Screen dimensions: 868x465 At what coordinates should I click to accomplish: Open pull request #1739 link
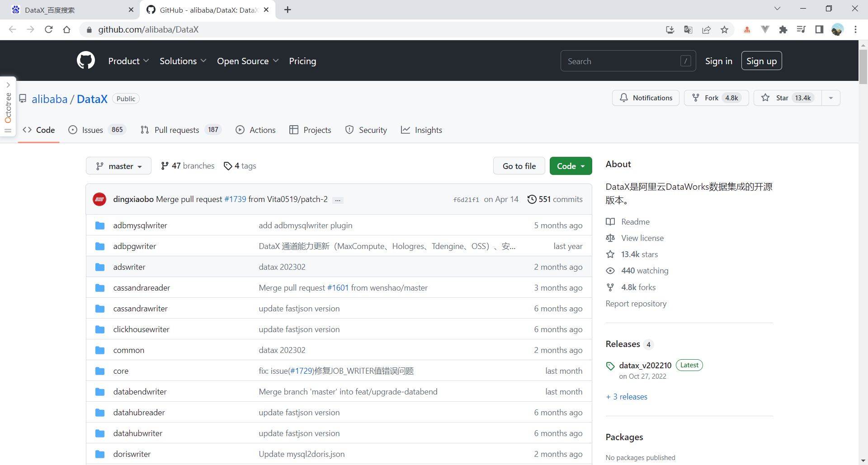pyautogui.click(x=235, y=199)
